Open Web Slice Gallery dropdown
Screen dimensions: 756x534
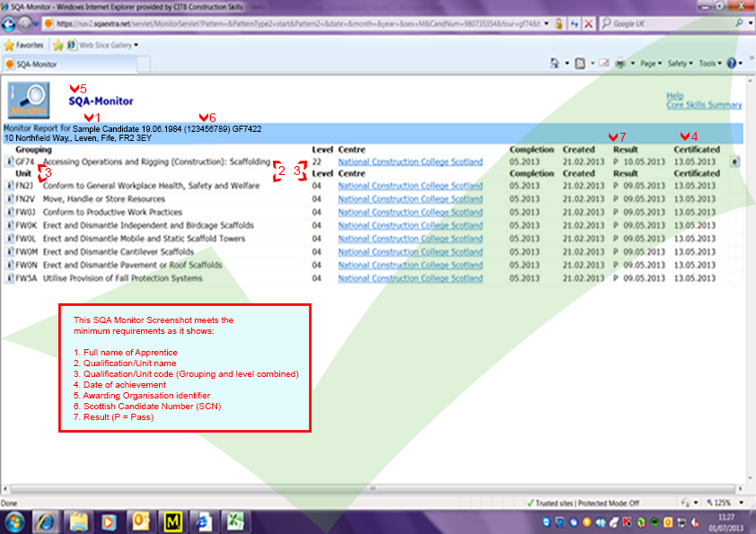[136, 45]
